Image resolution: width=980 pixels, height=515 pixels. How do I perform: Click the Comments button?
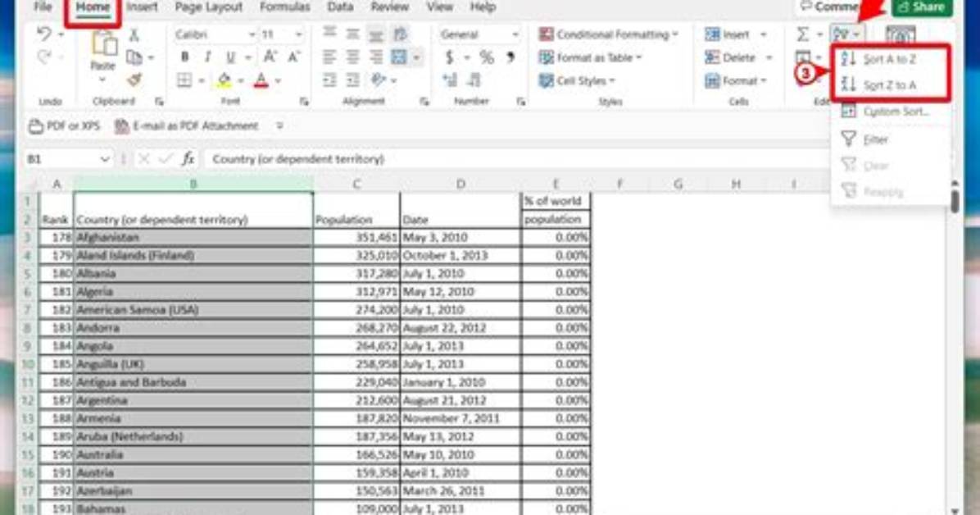[830, 7]
